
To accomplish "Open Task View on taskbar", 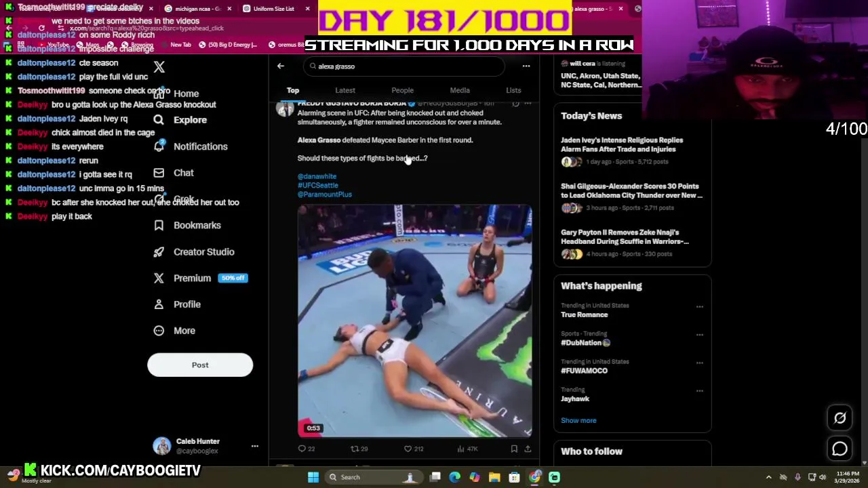I will [435, 477].
